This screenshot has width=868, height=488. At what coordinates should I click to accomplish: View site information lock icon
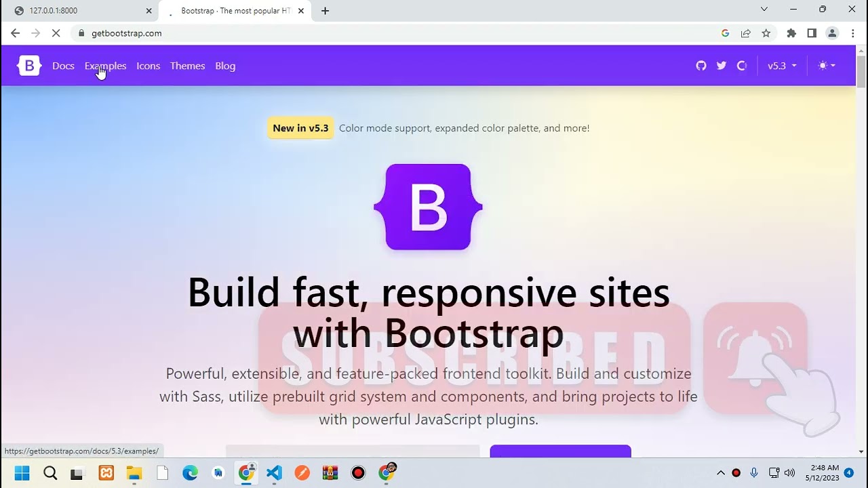[81, 33]
